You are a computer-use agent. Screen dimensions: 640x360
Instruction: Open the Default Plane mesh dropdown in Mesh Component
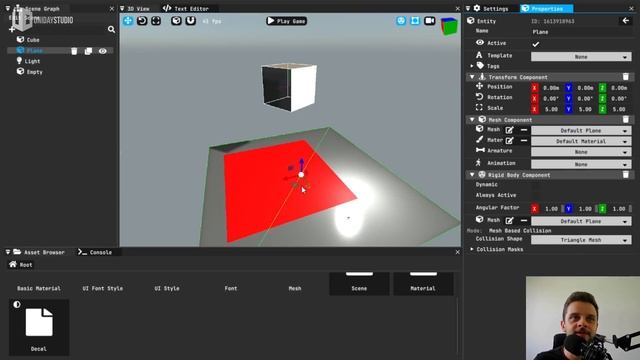[x=581, y=130]
